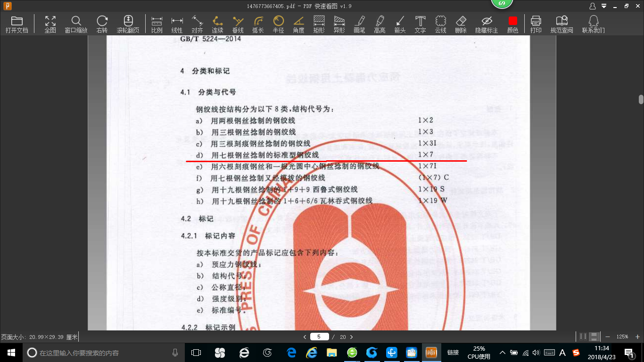The width and height of the screenshot is (644, 362).
Task: Click the 打印 print icon
Action: click(x=536, y=25)
